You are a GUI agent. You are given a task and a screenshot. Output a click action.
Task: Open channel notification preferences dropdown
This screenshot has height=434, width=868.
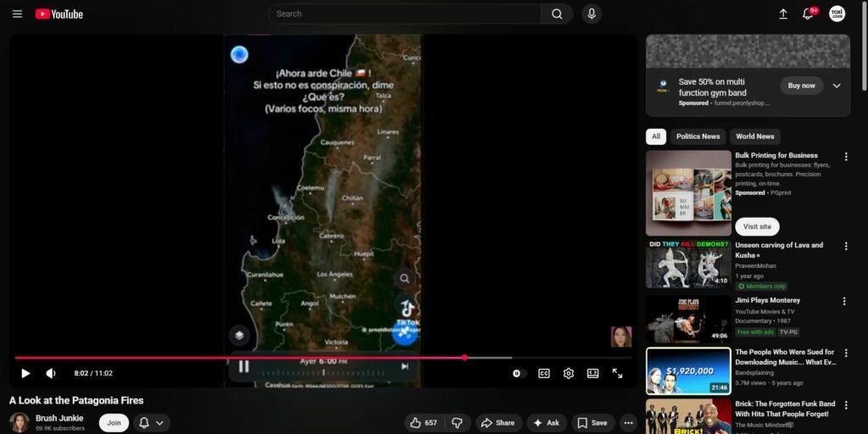coord(151,423)
